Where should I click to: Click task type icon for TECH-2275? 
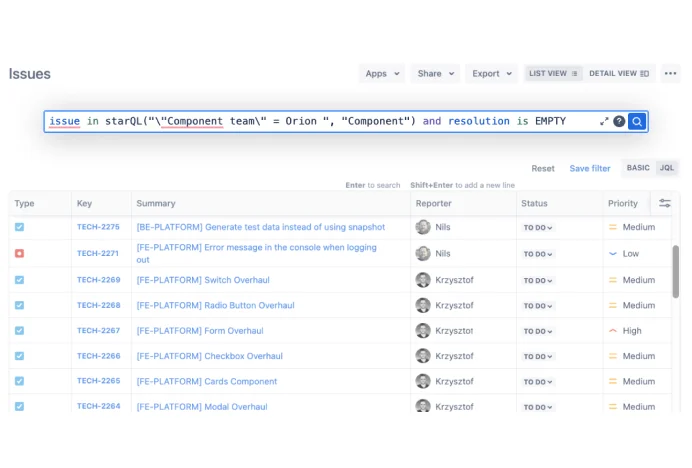(x=19, y=227)
